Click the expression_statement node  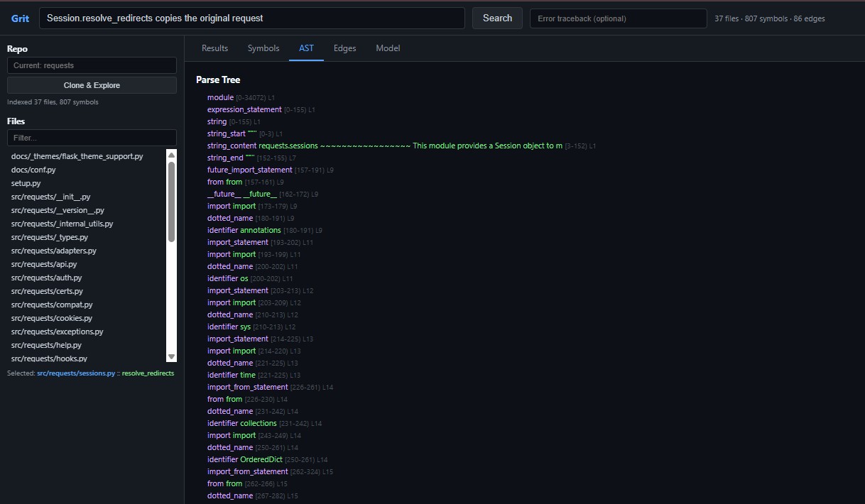coord(261,109)
